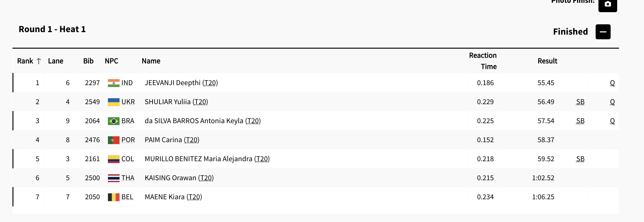The image size is (644, 222).
Task: Collapse the Round 1 - Heat 1 section
Action: (x=603, y=32)
